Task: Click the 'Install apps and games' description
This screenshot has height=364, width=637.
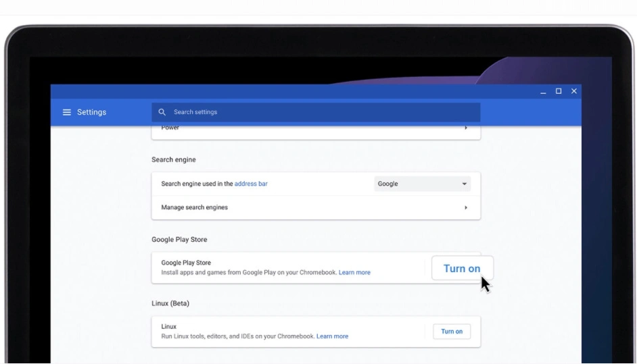Action: click(x=249, y=272)
